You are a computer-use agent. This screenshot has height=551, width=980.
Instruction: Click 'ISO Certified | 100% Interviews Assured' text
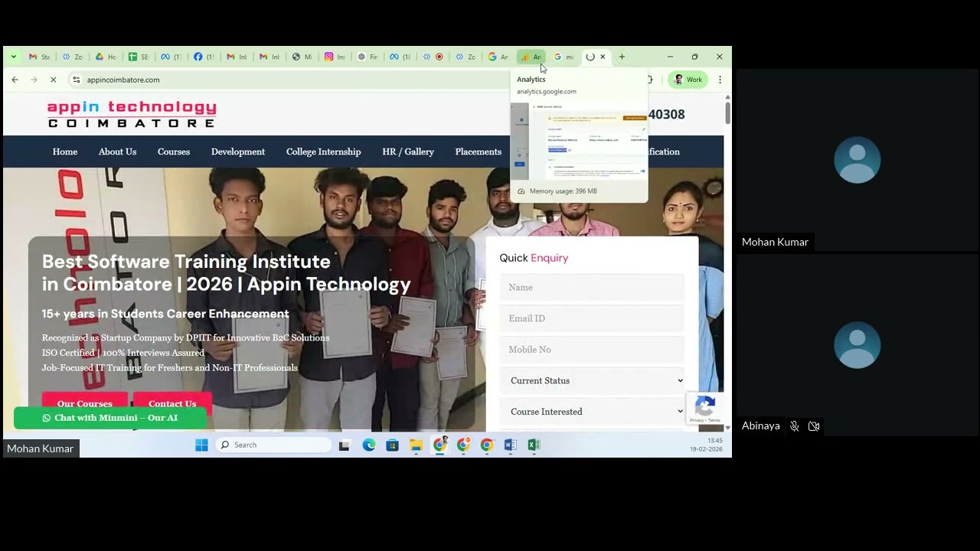[x=123, y=353]
